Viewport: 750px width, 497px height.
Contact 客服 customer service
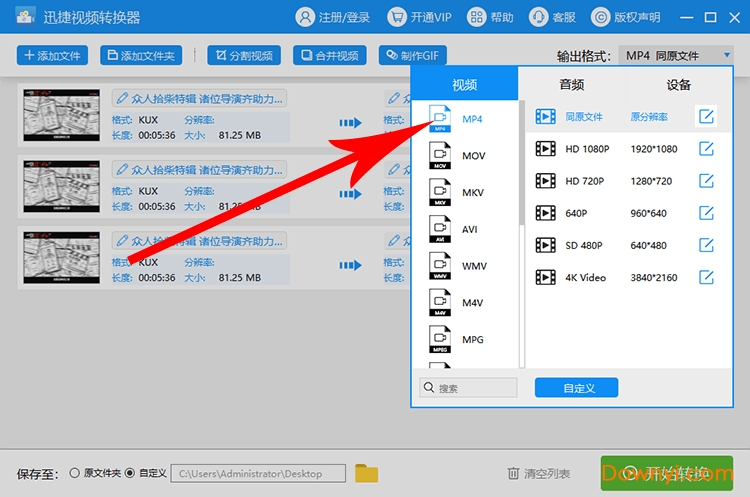coord(552,18)
